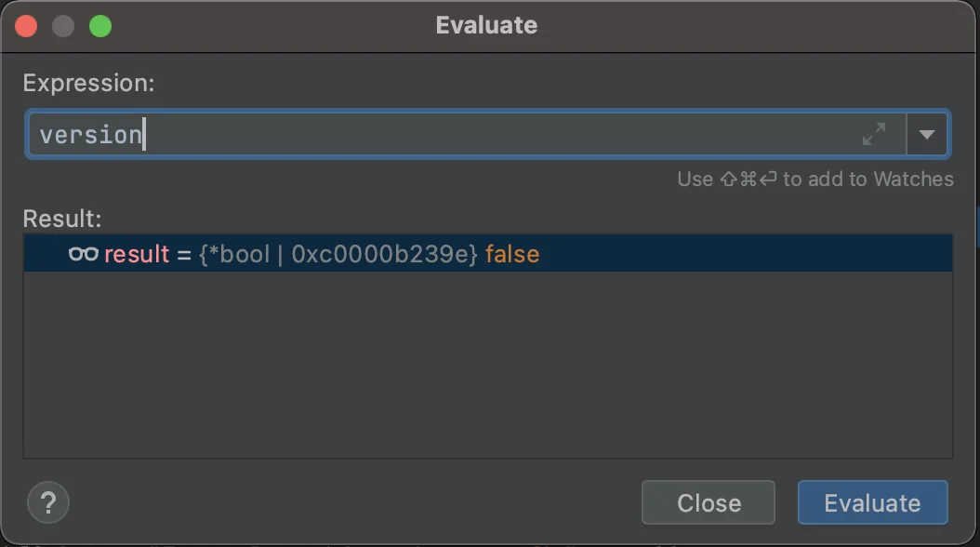Click the gray minimize window button
This screenshot has width=980, height=547.
[x=63, y=25]
